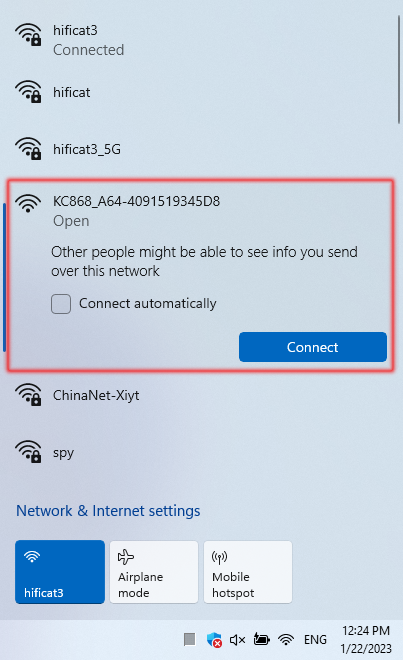Select the hificat network Wi-Fi icon
The width and height of the screenshot is (403, 660).
[x=28, y=91]
